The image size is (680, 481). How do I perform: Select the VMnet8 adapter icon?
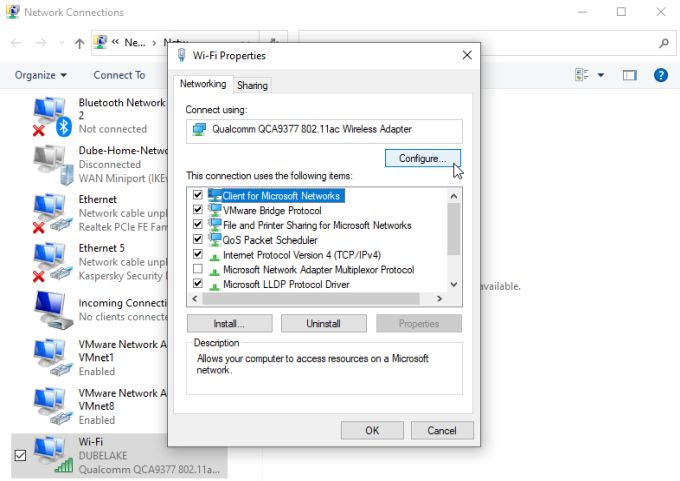pyautogui.click(x=54, y=407)
